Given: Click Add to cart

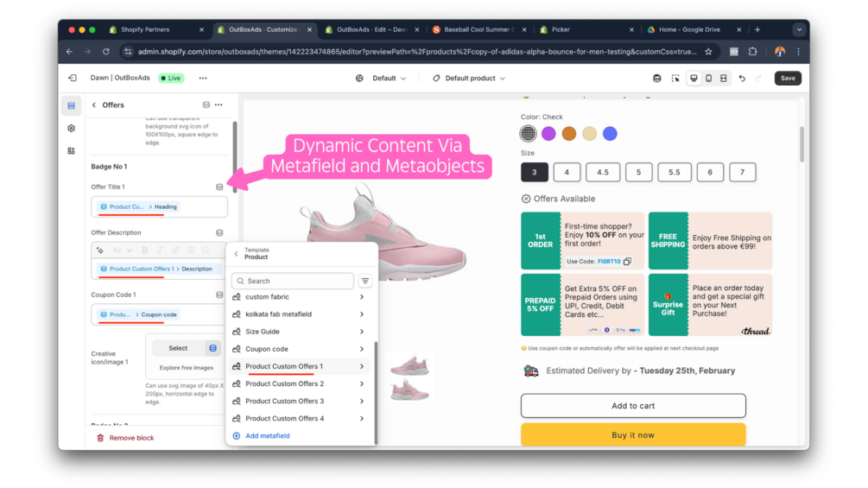Looking at the screenshot, I should click(633, 406).
